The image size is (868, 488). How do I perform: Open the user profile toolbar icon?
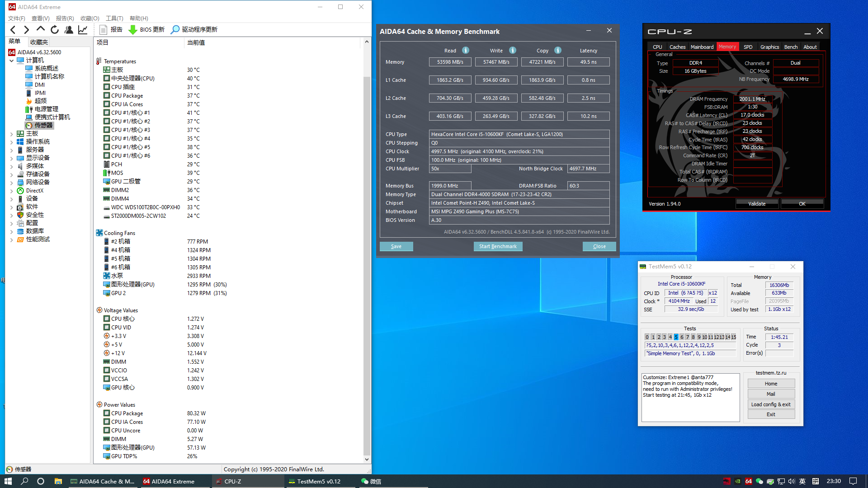pyautogui.click(x=69, y=30)
